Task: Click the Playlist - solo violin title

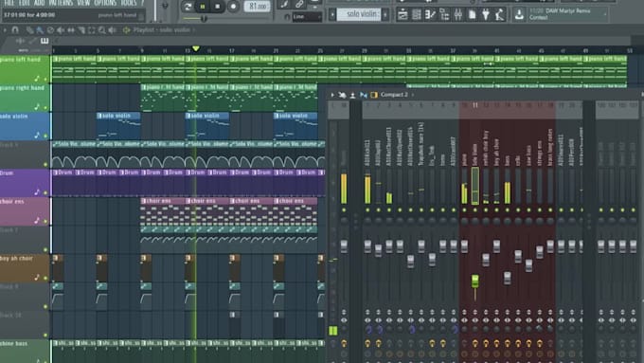Action: pyautogui.click(x=161, y=30)
